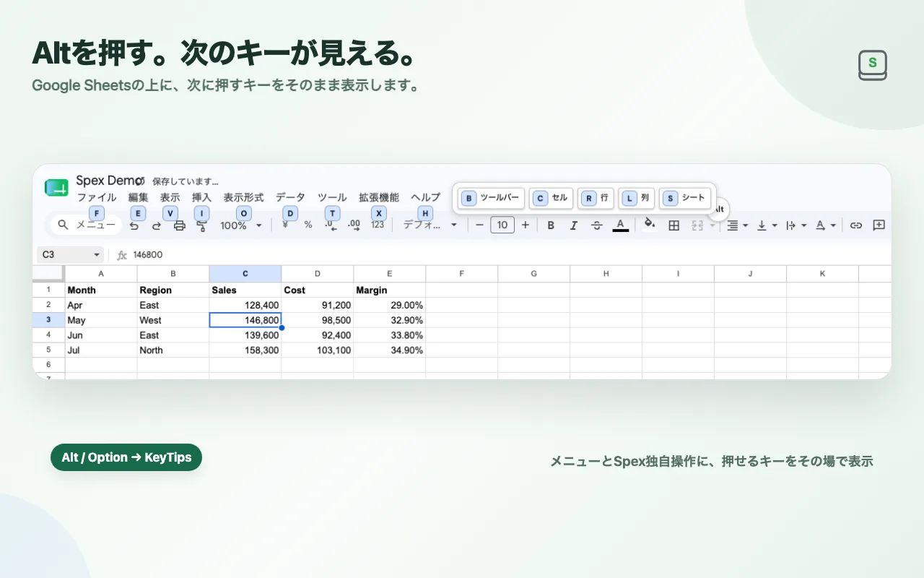The width and height of the screenshot is (924, 578).
Task: Click the cell containing Apr
Action: point(101,305)
